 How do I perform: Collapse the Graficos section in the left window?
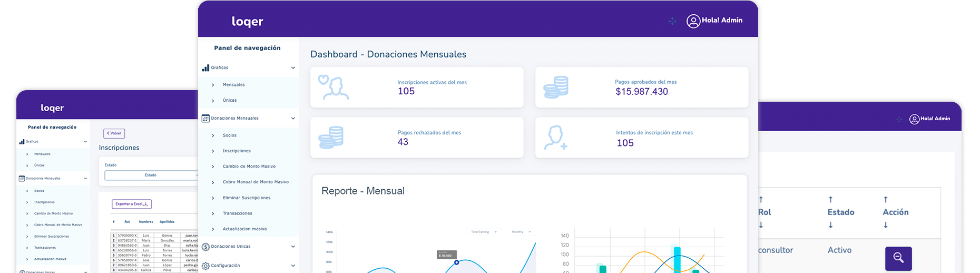85,142
